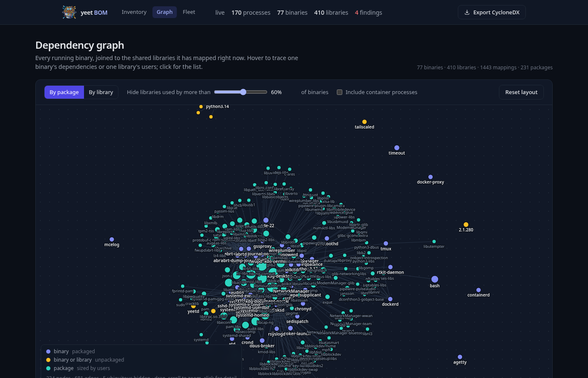Select the 2.1.280 unpackaged node
Image resolution: width=588 pixels, height=378 pixels.
pos(466,225)
